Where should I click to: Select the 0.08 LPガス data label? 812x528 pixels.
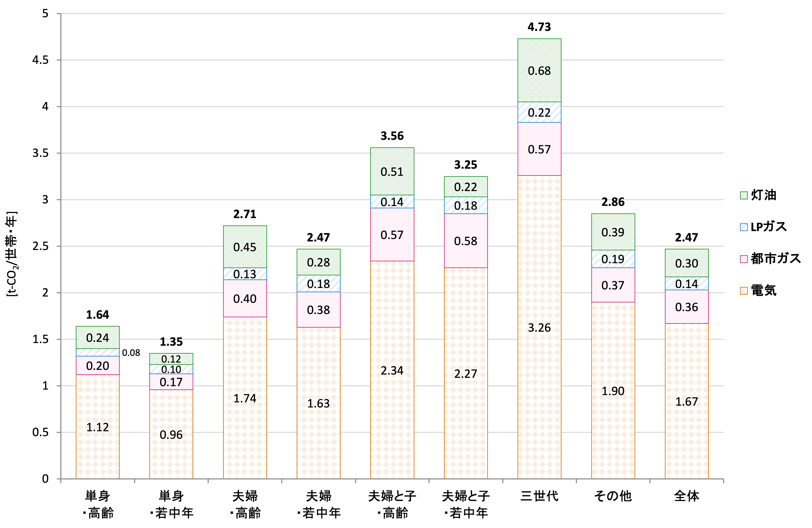click(x=131, y=353)
